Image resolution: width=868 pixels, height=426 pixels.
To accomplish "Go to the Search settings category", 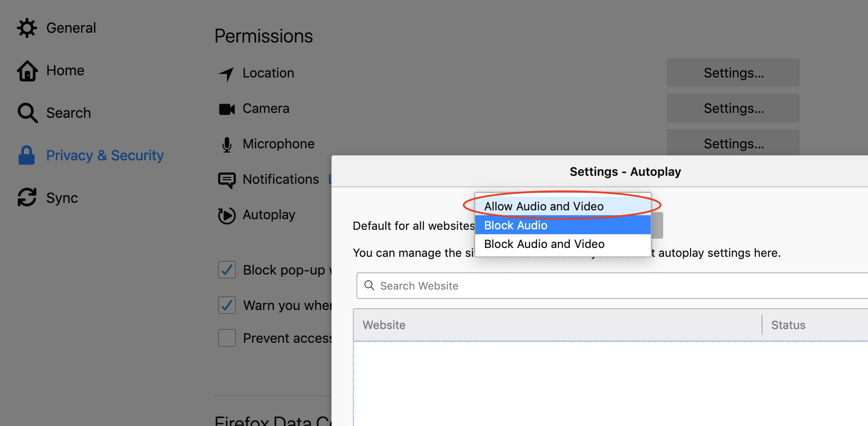I will point(54,113).
